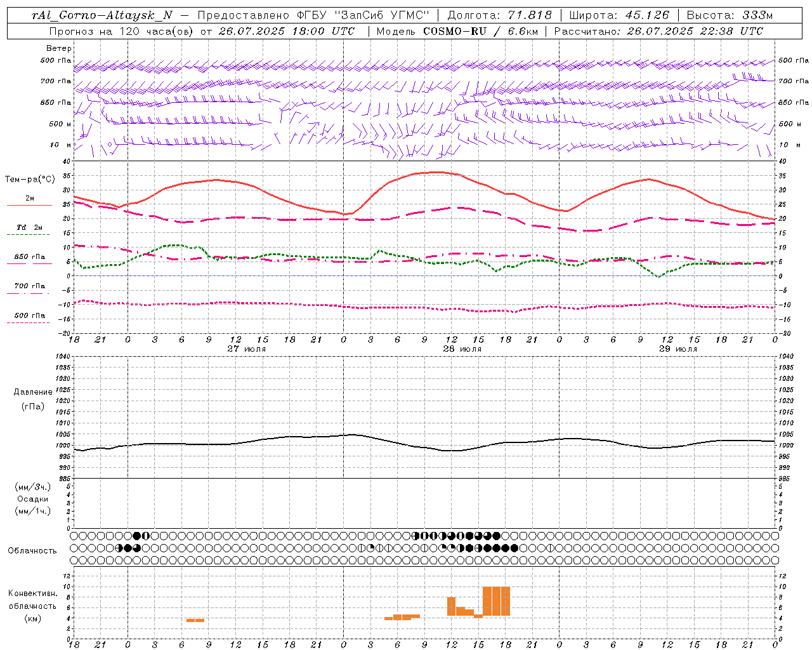This screenshot has width=812, height=650.
Task: Click the Конвективн. label
Action: [x=32, y=594]
